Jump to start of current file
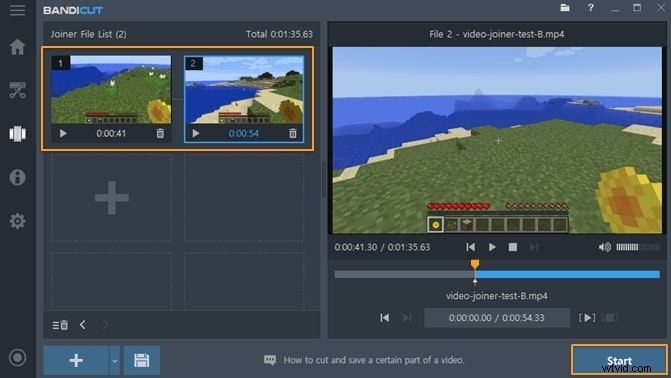671x378 pixels. (385, 318)
